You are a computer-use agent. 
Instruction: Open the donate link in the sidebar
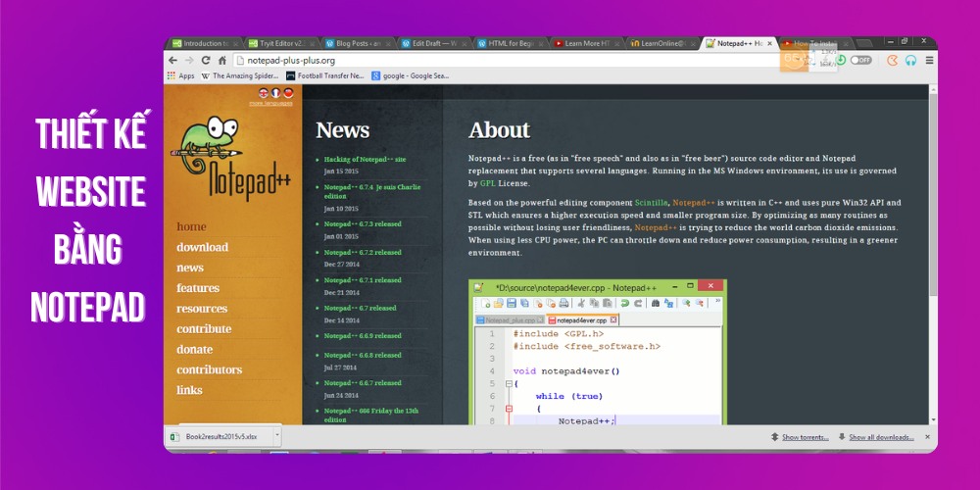pyautogui.click(x=194, y=350)
